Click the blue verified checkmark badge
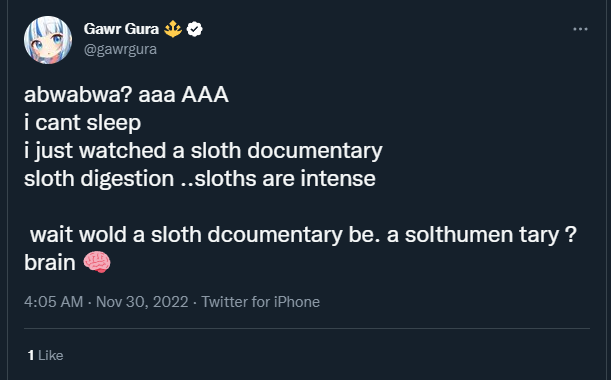The width and height of the screenshot is (611, 380). [x=194, y=29]
